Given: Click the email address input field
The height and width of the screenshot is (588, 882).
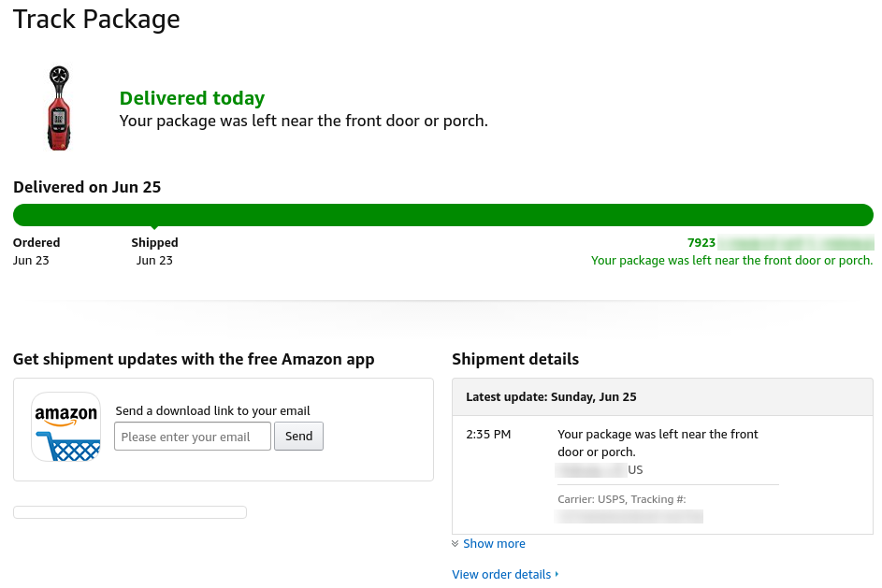Looking at the screenshot, I should tap(192, 436).
